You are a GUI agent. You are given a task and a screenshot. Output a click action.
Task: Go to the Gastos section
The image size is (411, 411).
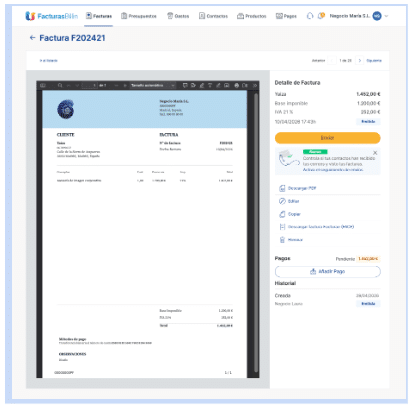click(178, 16)
